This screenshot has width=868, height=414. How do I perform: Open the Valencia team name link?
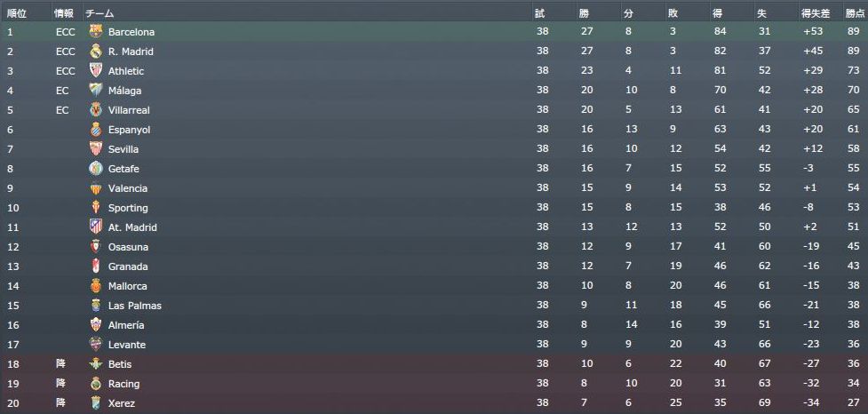[x=128, y=188]
